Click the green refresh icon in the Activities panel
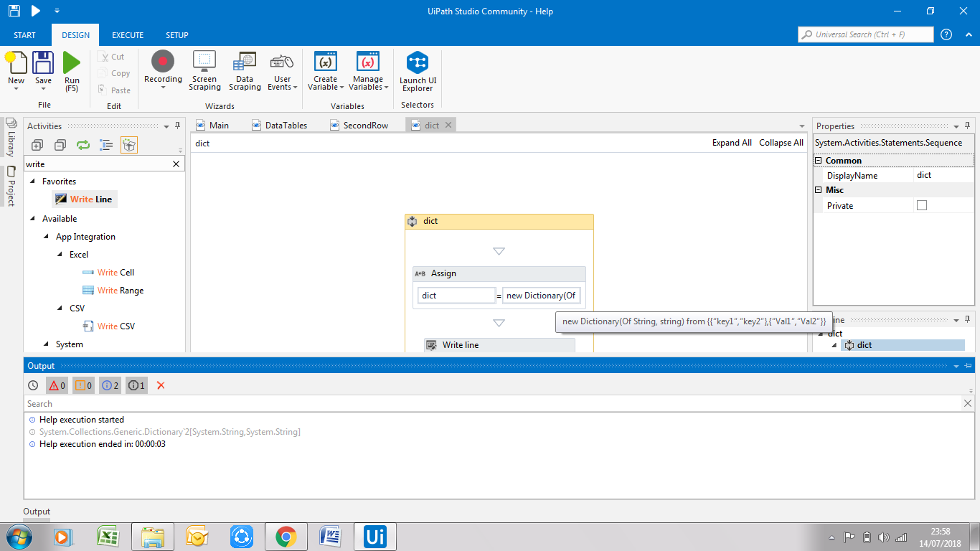This screenshot has height=551, width=980. tap(83, 145)
